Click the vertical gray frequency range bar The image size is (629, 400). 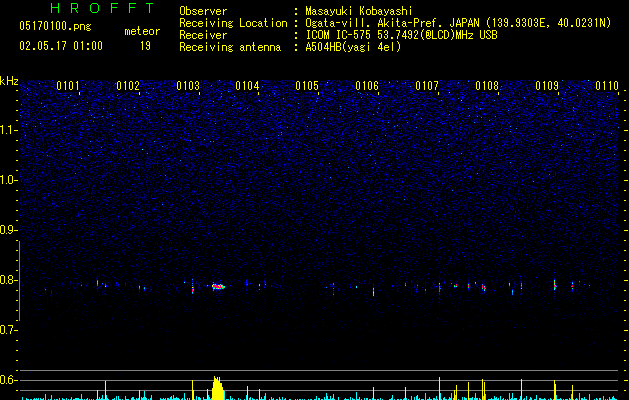pyautogui.click(x=19, y=281)
